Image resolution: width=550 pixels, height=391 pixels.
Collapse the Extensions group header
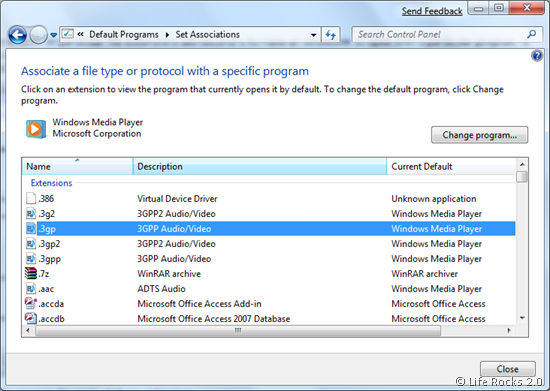click(x=51, y=183)
